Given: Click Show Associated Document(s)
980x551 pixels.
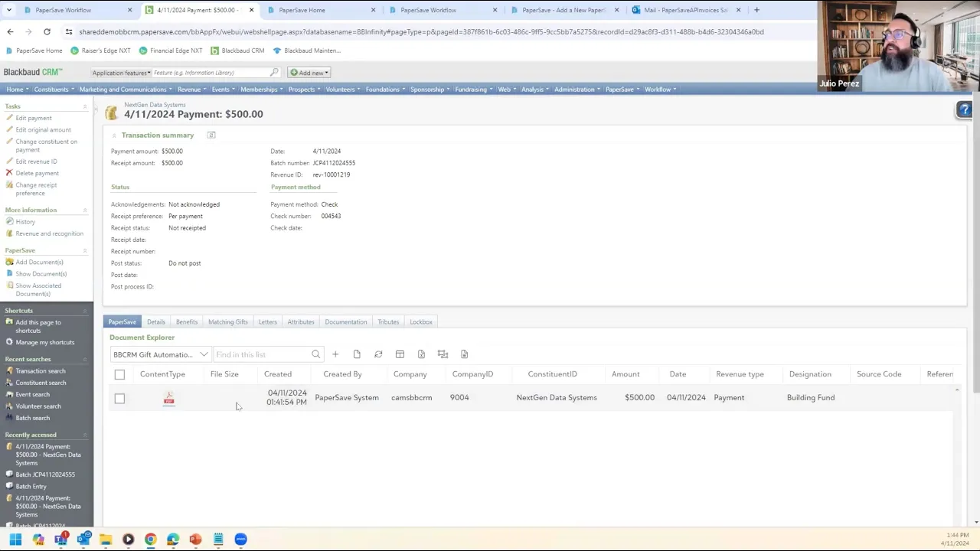Looking at the screenshot, I should (x=38, y=289).
